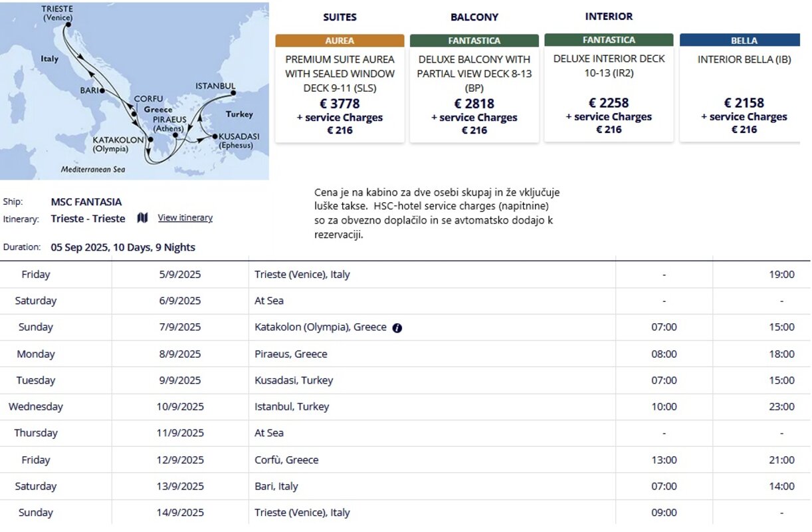Screen dimensions: 812x532
Task: Switch to the BALCONY category heading
Action: click(474, 17)
